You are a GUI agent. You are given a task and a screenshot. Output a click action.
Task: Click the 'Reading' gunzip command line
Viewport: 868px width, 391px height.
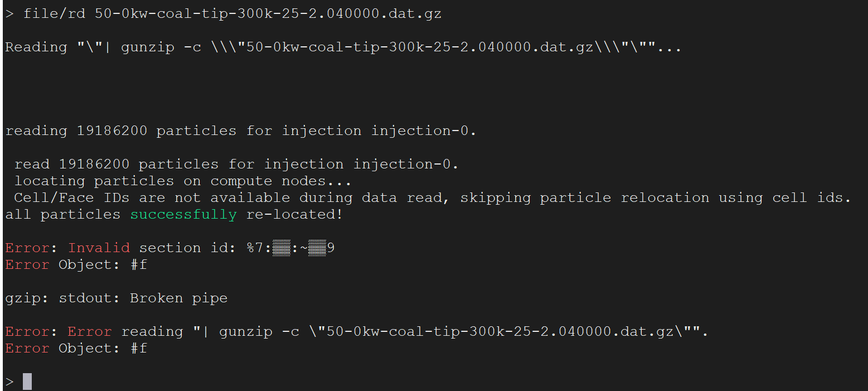(x=343, y=47)
